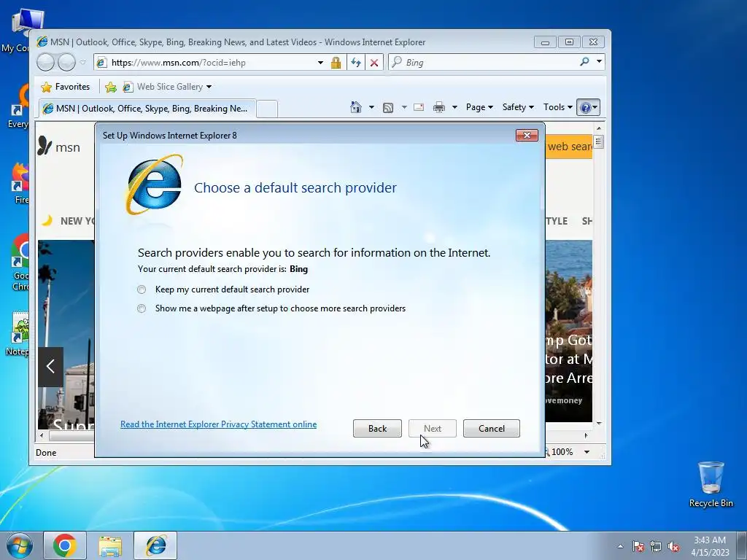Click the previous slide arrow on MSN carousel
Image resolution: width=747 pixels, height=560 pixels.
pos(50,366)
